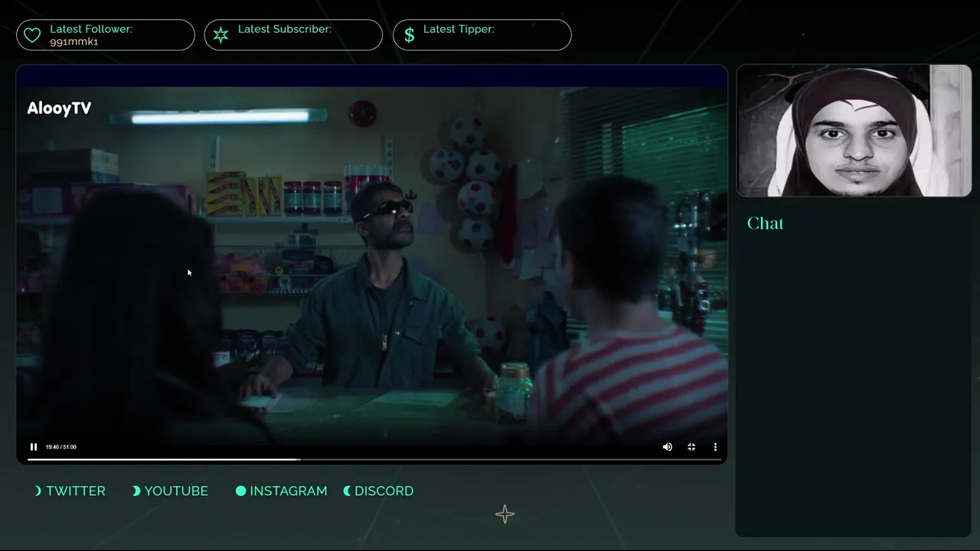Open the DISCORD link
Viewport: 980px width, 551px height.
click(x=384, y=491)
